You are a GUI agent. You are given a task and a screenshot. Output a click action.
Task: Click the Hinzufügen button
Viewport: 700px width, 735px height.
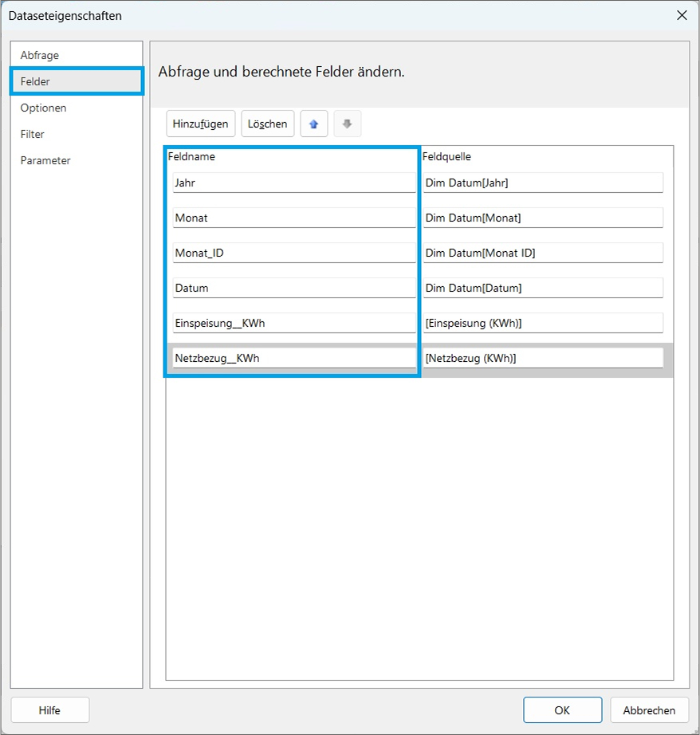pos(201,124)
